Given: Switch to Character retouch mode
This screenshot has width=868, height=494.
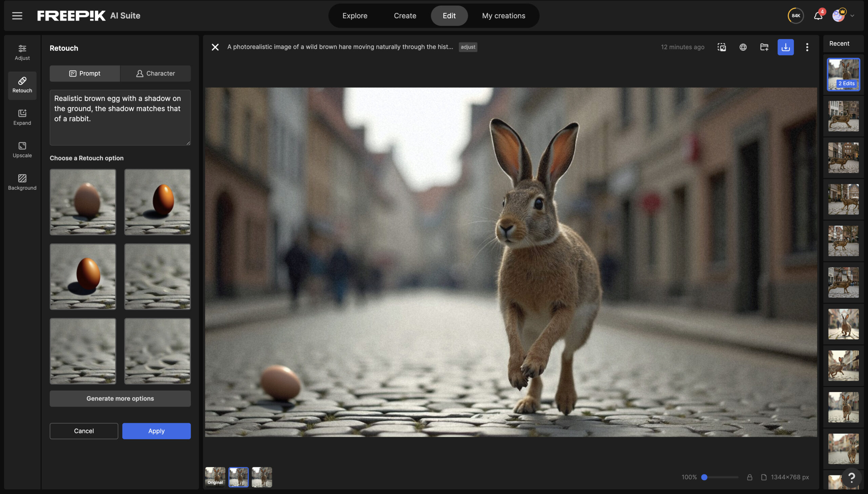Looking at the screenshot, I should click(156, 73).
